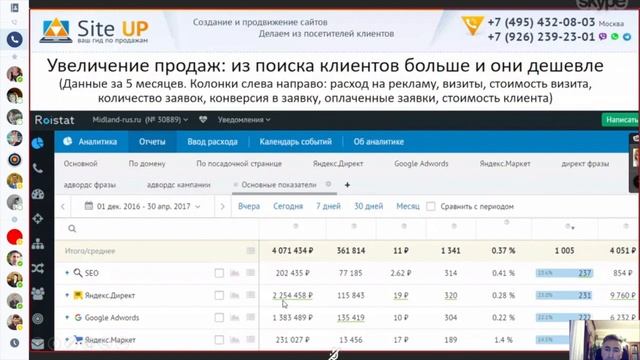Image resolution: width=640 pixels, height=360 pixels.
Task: Open chart icon in Яндекс.Директ row
Action: (x=235, y=295)
